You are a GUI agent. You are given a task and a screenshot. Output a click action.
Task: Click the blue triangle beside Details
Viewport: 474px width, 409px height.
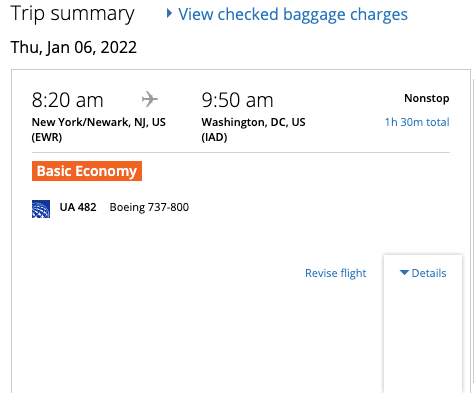coord(404,273)
